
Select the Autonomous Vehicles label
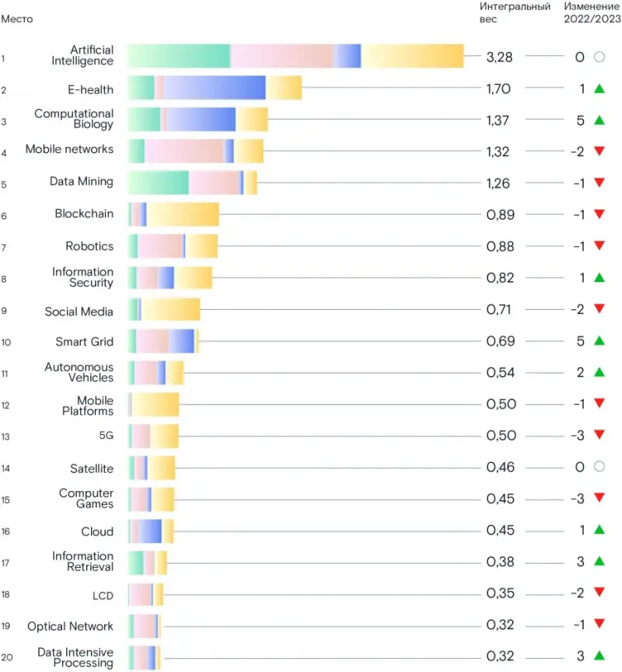tap(79, 372)
